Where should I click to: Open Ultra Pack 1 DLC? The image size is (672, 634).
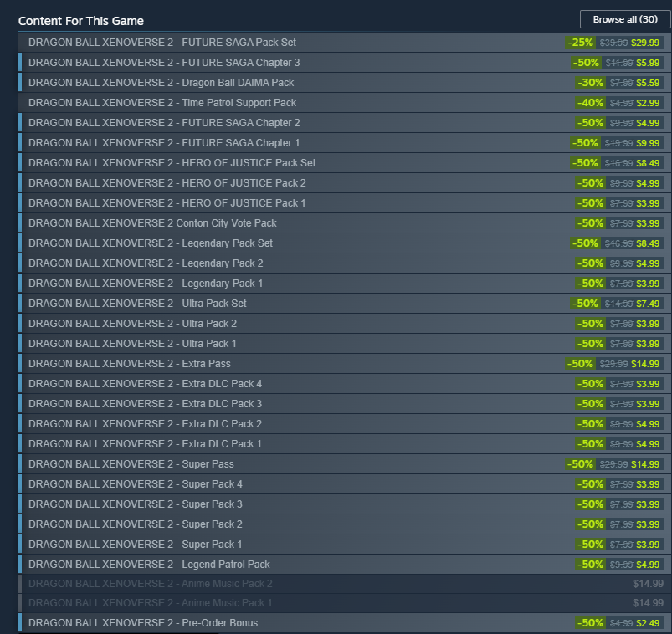(x=345, y=344)
